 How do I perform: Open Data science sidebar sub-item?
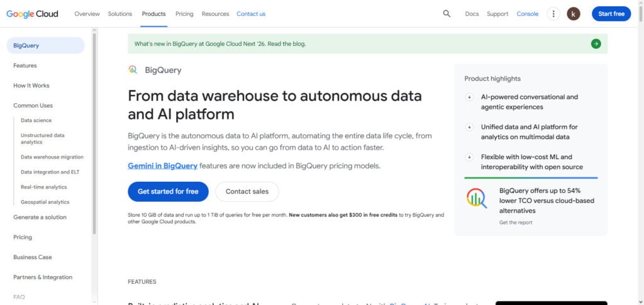[x=36, y=120]
